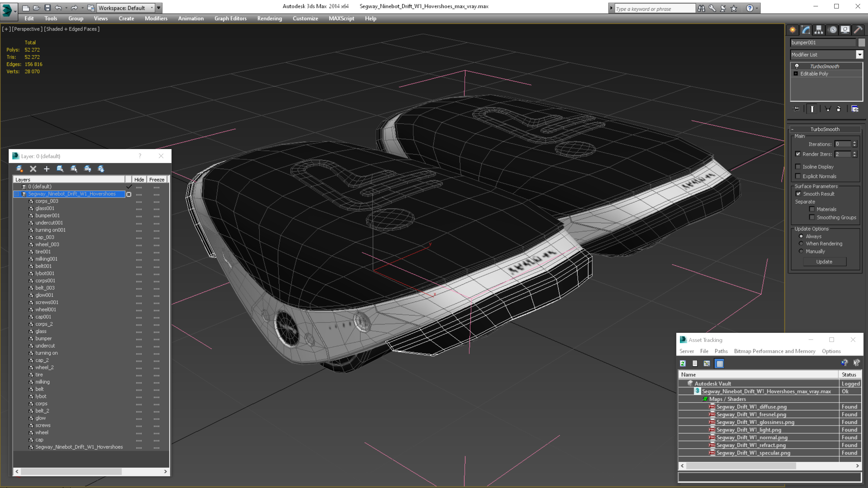This screenshot has height=488, width=868.
Task: Click the Open File folder icon
Action: click(x=36, y=8)
